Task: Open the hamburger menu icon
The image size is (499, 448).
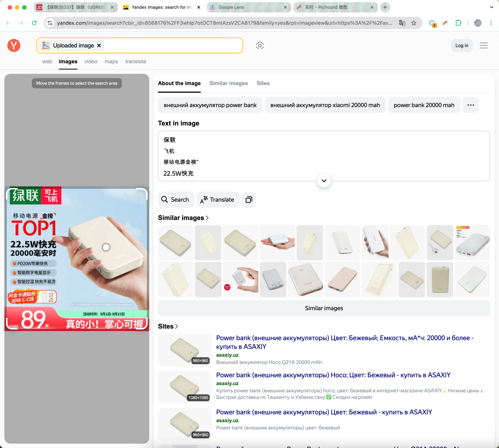Action: 484,45
